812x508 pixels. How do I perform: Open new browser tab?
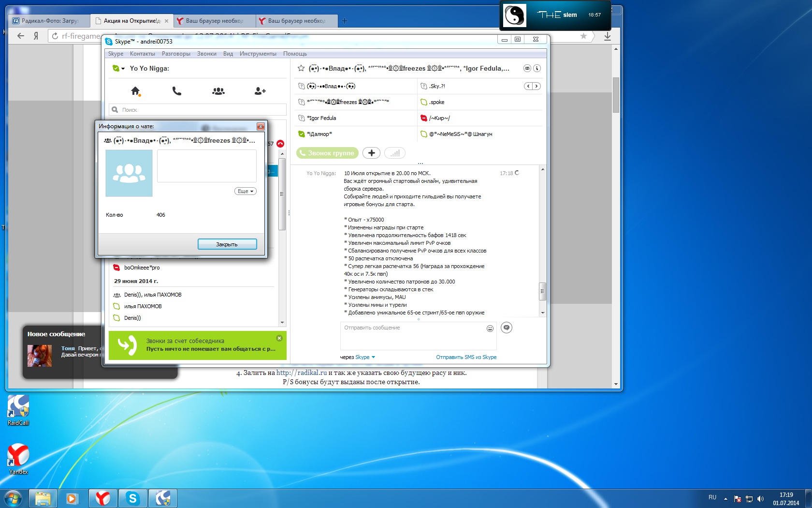tap(345, 21)
